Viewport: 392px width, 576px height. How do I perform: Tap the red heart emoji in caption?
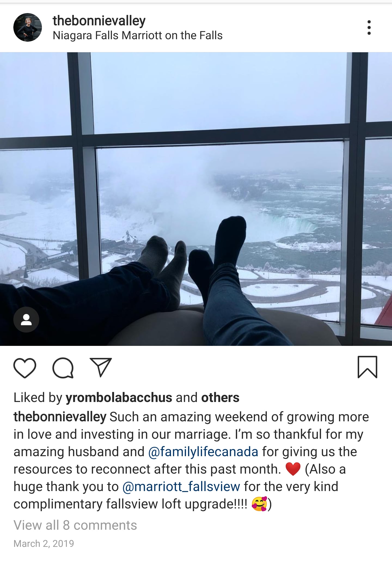[x=293, y=469]
